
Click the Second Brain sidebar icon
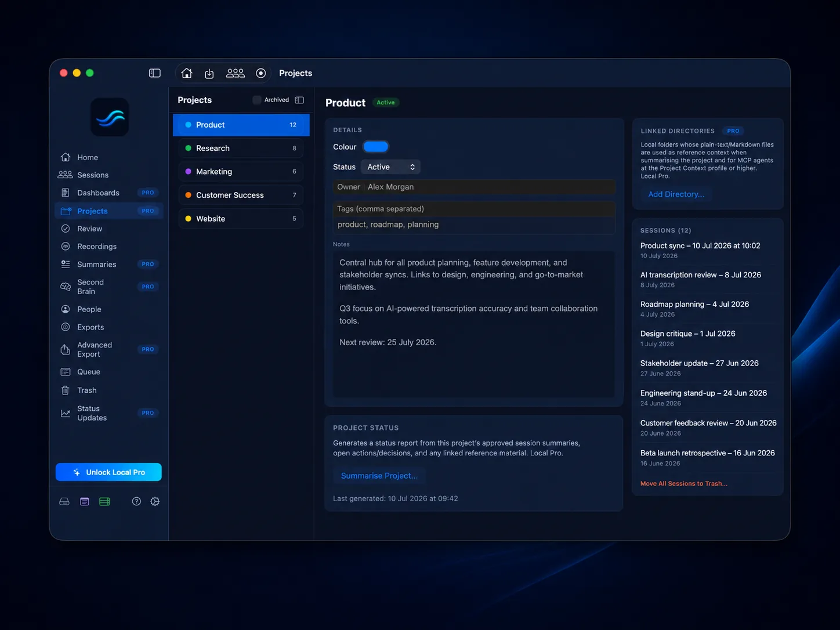click(66, 287)
